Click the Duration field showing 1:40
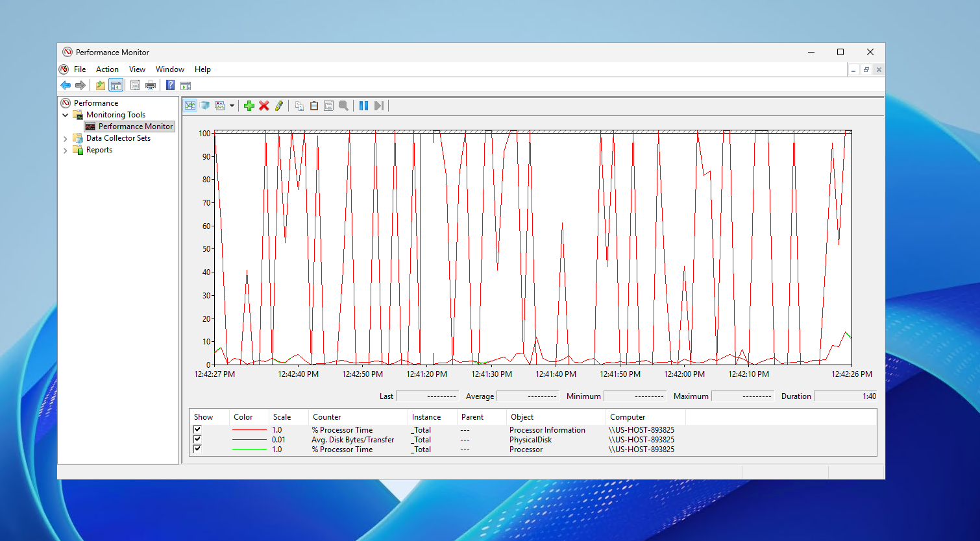Viewport: 980px width, 541px height. click(x=846, y=396)
